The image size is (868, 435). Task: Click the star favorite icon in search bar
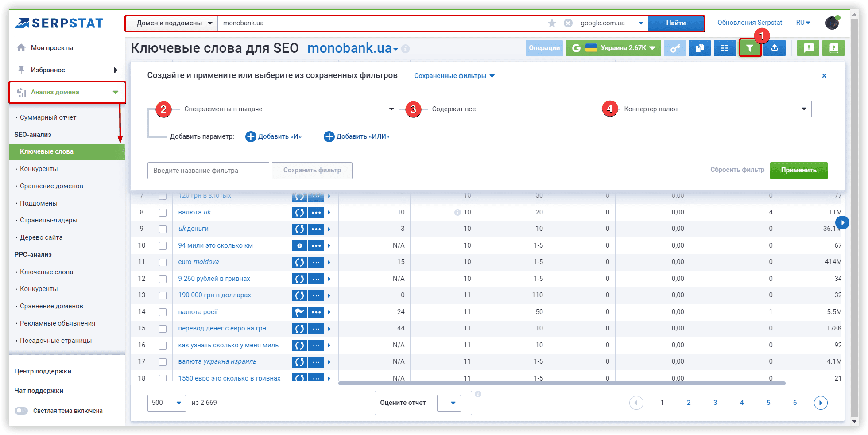(552, 23)
